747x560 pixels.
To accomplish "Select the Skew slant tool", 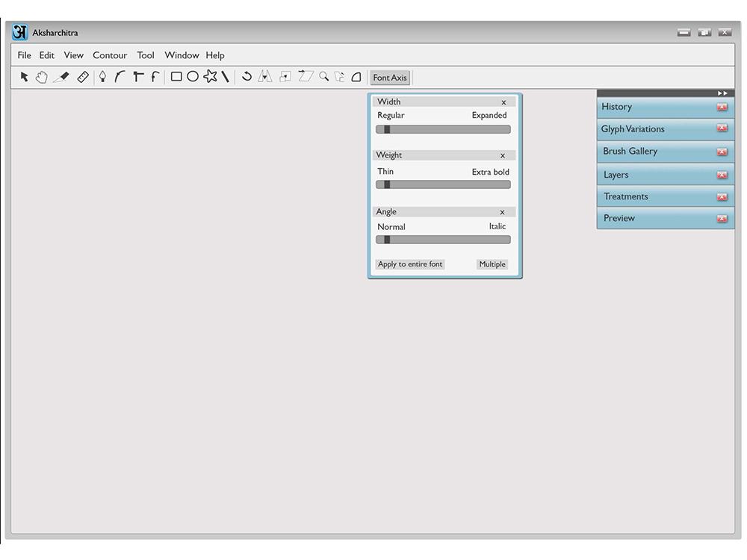I will coord(306,76).
